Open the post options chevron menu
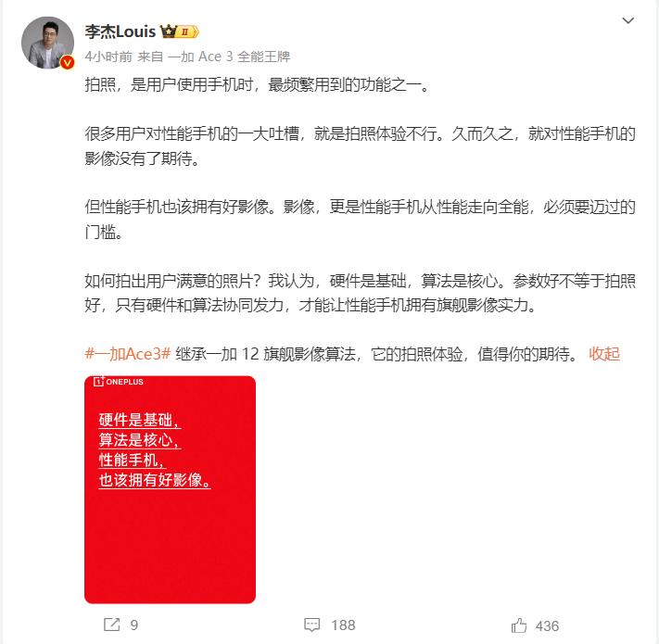The image size is (659, 644). tap(627, 20)
